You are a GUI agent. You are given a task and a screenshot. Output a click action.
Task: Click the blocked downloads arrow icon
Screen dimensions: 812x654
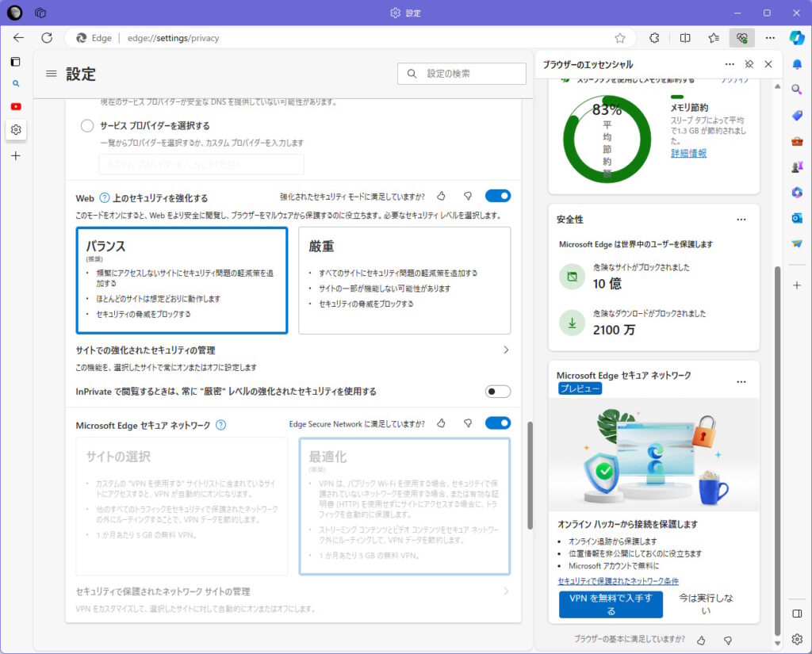pos(573,323)
